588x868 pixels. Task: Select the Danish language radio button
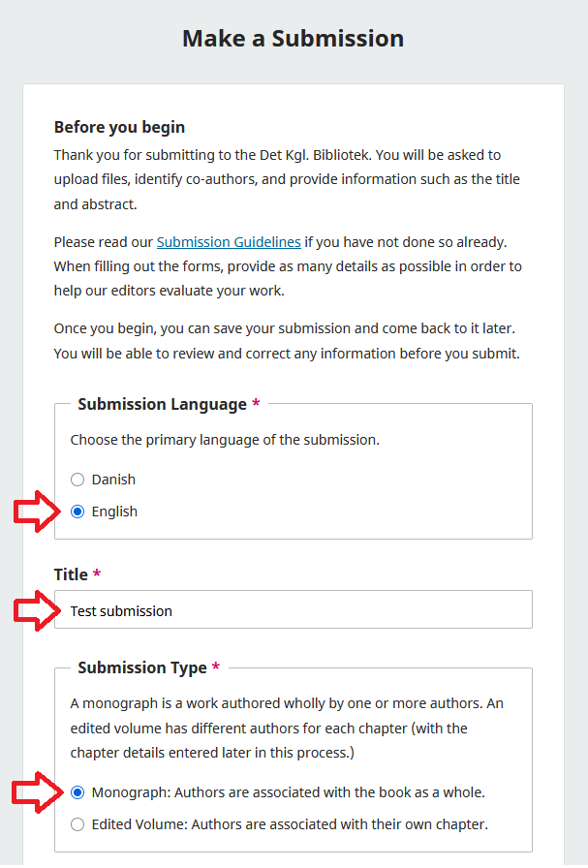point(77,479)
